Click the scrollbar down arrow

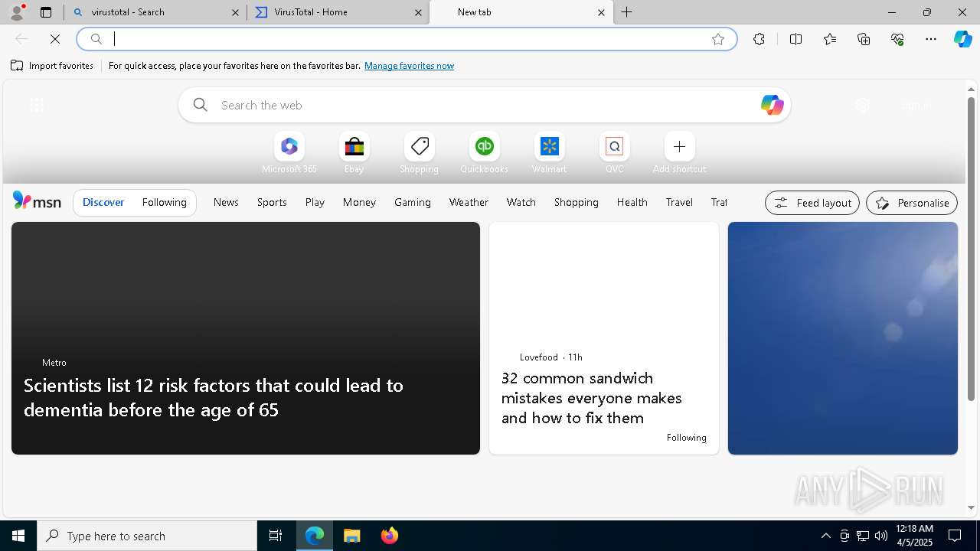(x=972, y=507)
